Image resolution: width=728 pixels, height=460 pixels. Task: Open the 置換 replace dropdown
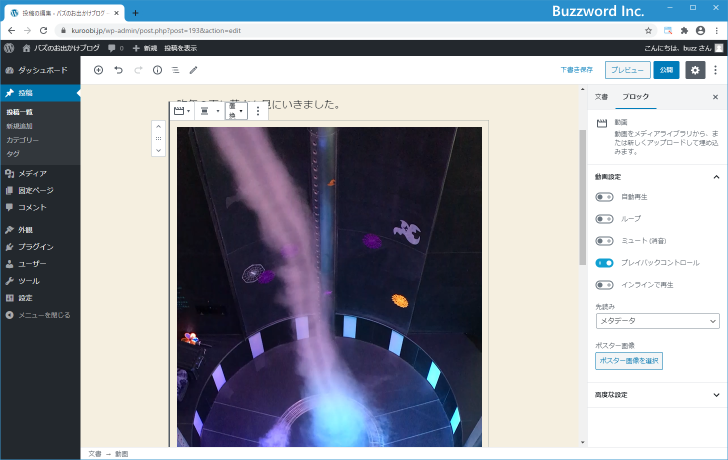(236, 111)
